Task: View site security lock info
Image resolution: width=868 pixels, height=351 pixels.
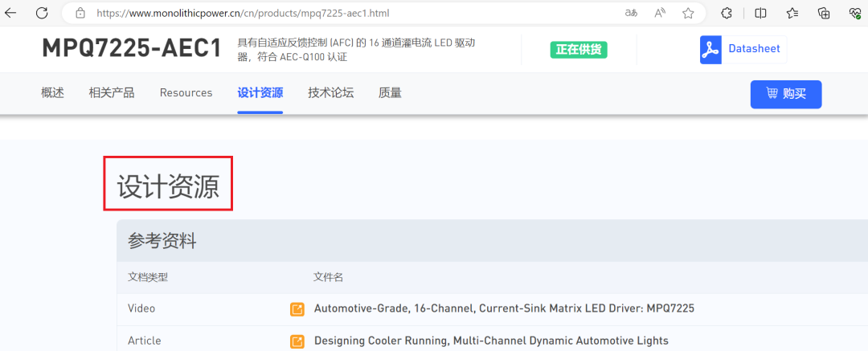Action: click(81, 13)
